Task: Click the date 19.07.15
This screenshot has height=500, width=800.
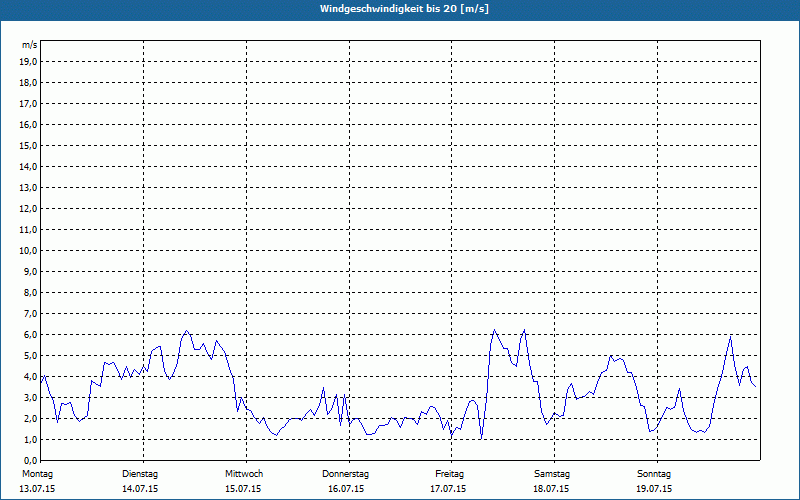Action: [654, 489]
